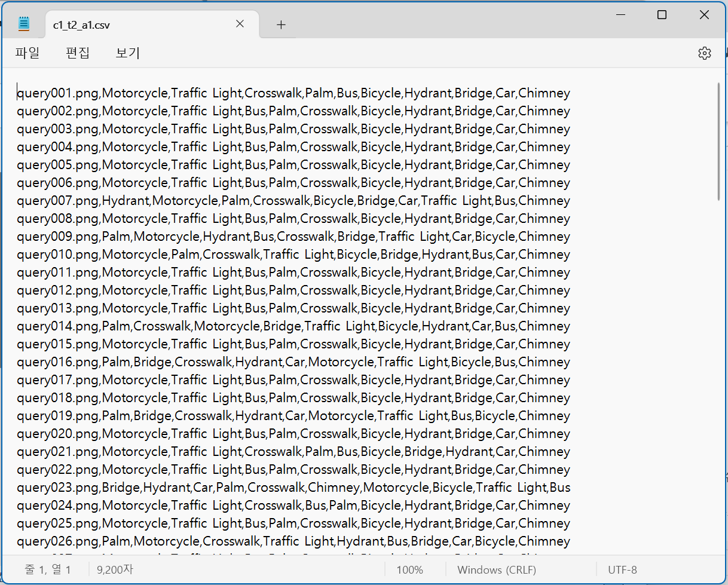728x585 pixels.
Task: Click the query013.png text line
Action: point(293,308)
